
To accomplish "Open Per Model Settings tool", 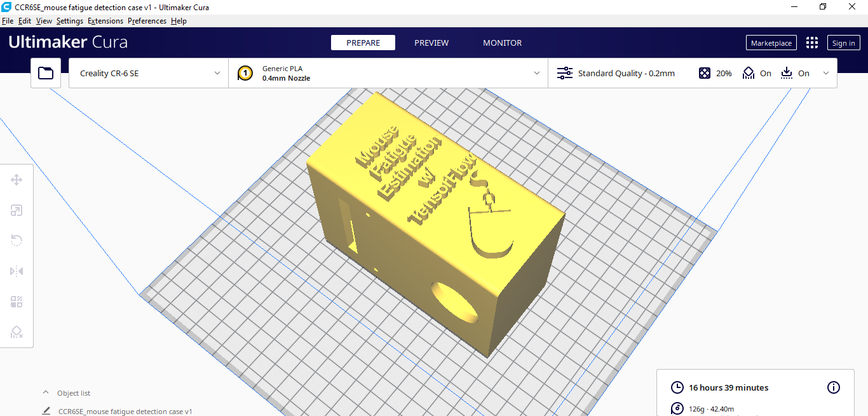I will click(x=17, y=302).
